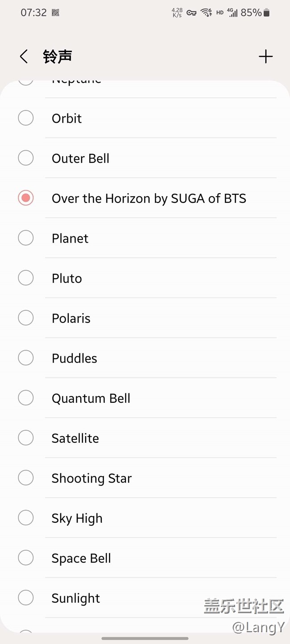Select Puddles ringtone label
Image resolution: width=290 pixels, height=644 pixels.
click(x=74, y=358)
